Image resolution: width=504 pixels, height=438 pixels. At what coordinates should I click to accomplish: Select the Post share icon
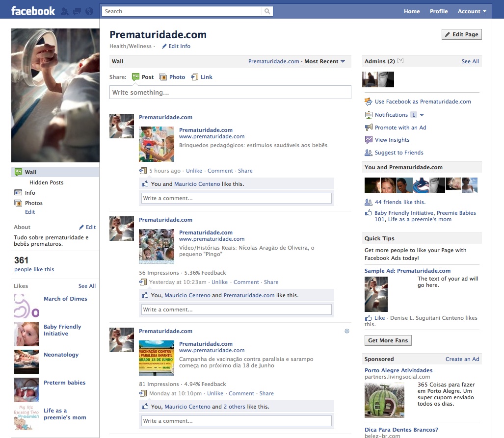(135, 77)
